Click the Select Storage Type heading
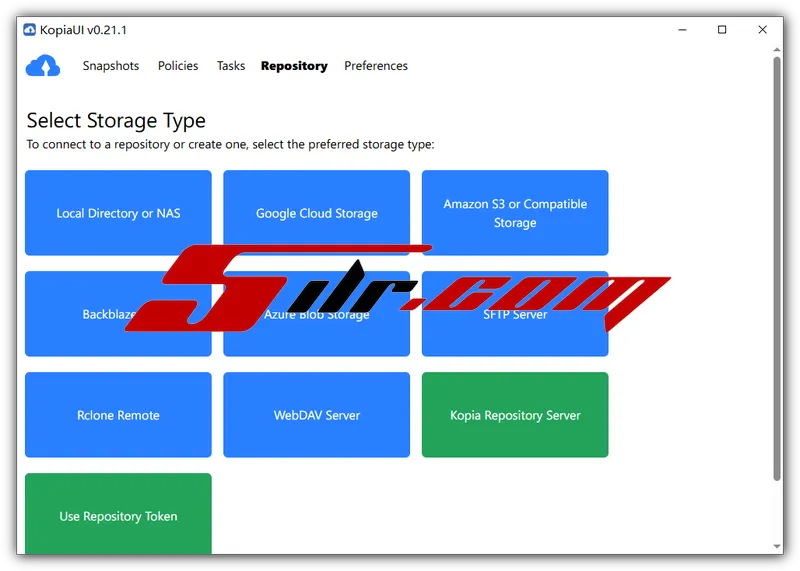Image resolution: width=800 pixels, height=571 pixels. click(x=116, y=121)
